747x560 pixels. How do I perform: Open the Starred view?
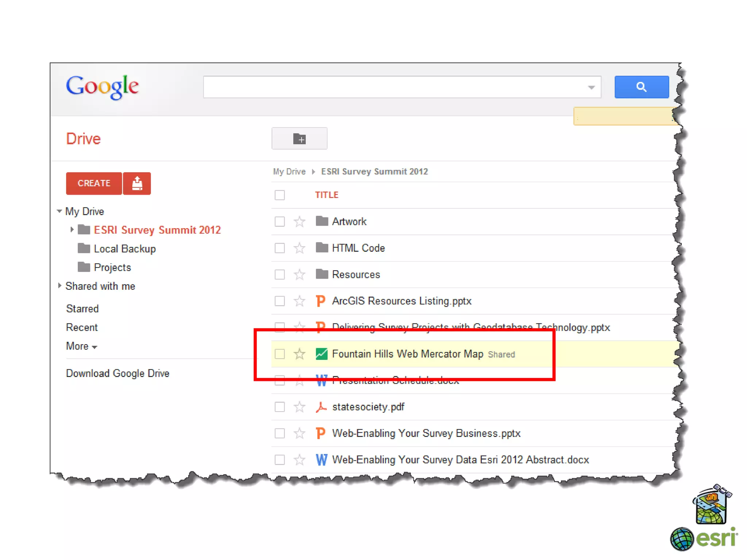click(x=82, y=308)
